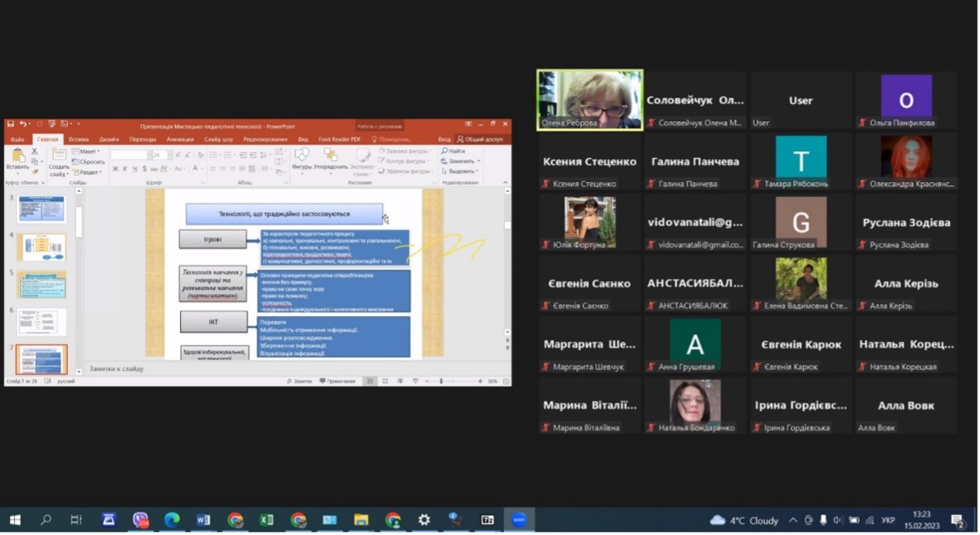Toggle the Примечания comments pane
This screenshot has height=535, width=980.
pyautogui.click(x=338, y=381)
